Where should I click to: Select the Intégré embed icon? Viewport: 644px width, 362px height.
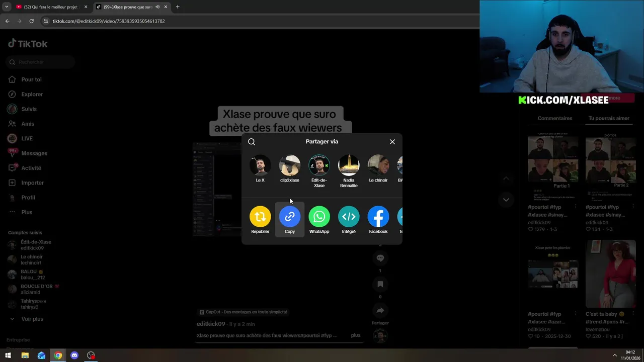point(349,217)
